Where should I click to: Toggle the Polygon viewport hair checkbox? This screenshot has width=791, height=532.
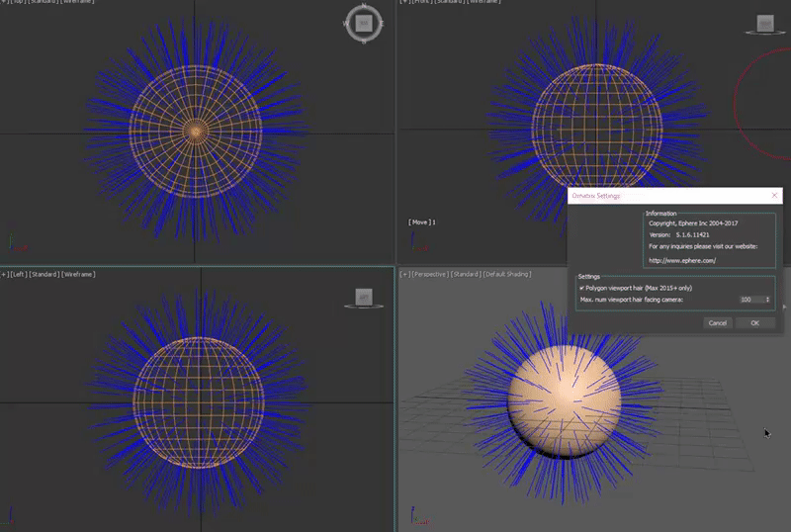(x=582, y=287)
